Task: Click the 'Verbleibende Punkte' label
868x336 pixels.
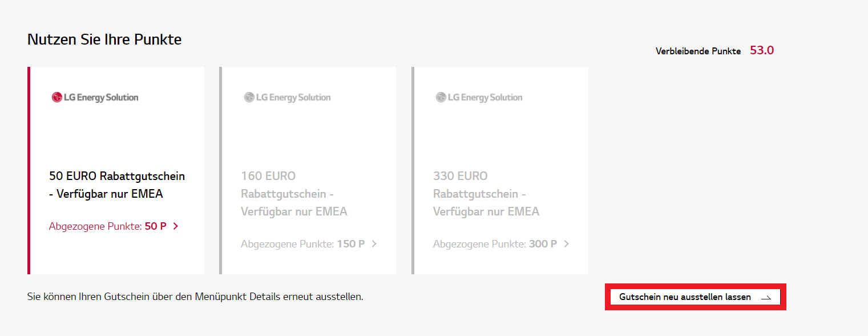Action: click(x=698, y=51)
